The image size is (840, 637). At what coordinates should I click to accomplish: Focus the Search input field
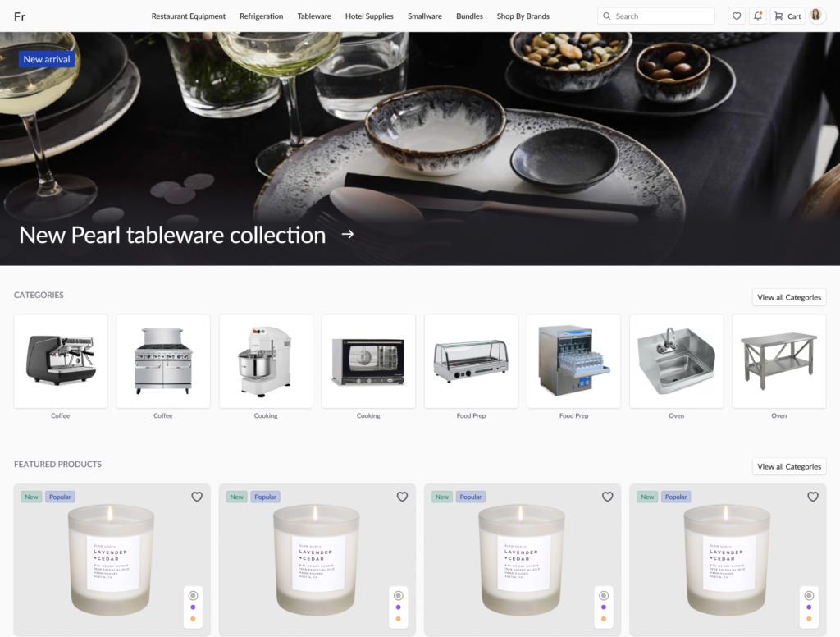(x=656, y=16)
